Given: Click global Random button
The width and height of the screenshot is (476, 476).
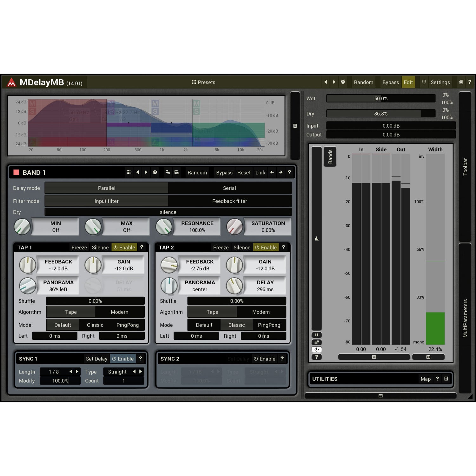Looking at the screenshot, I should [363, 82].
